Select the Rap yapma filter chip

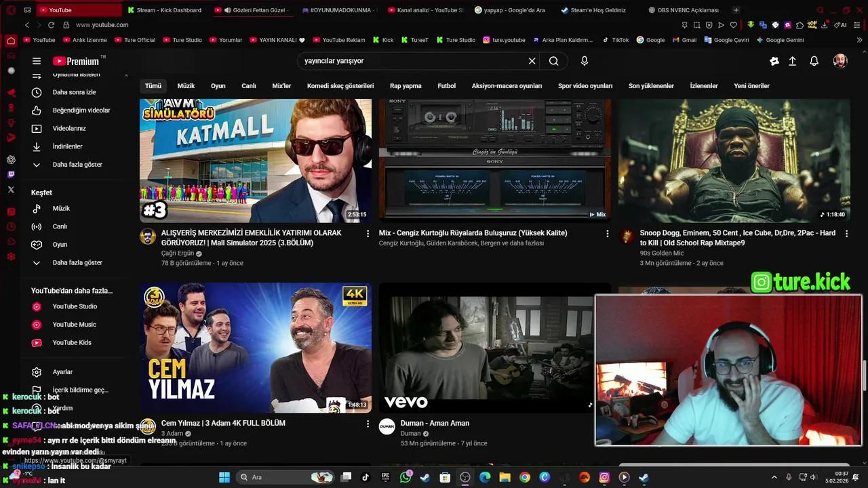(x=406, y=86)
